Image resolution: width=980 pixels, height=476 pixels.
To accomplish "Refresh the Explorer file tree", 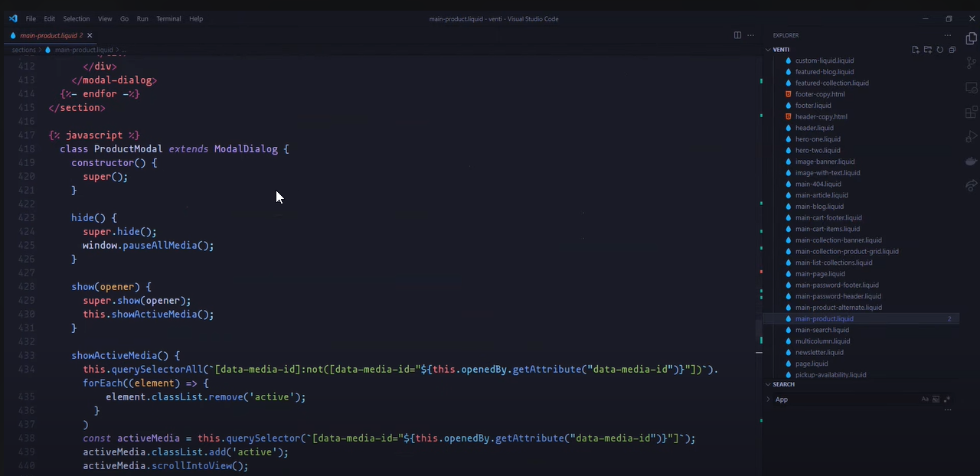I will (940, 48).
